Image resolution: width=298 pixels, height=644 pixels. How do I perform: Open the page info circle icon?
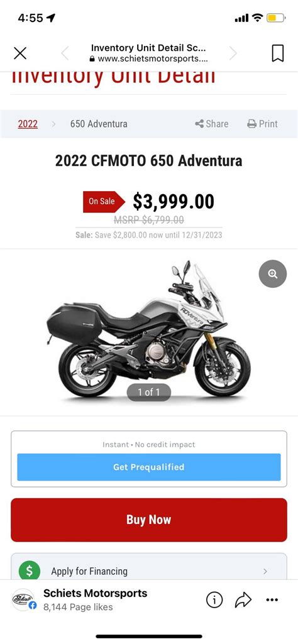pos(214,600)
